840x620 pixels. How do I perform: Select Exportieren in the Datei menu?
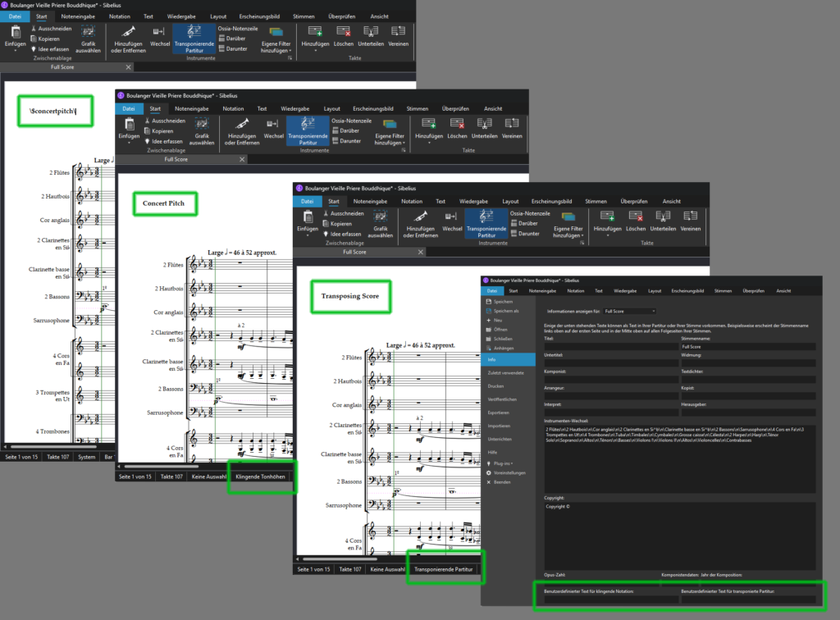(498, 413)
